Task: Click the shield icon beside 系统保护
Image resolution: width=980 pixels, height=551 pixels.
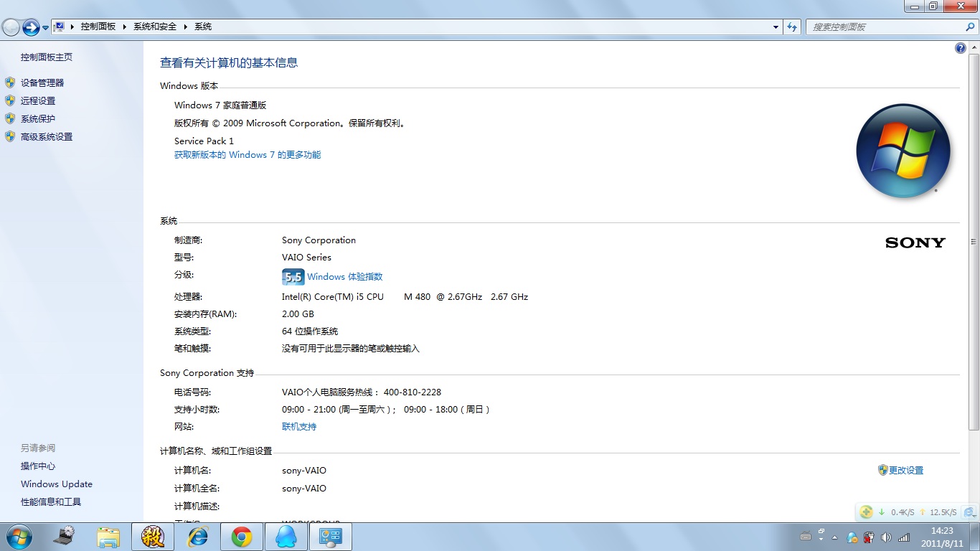Action: click(10, 118)
